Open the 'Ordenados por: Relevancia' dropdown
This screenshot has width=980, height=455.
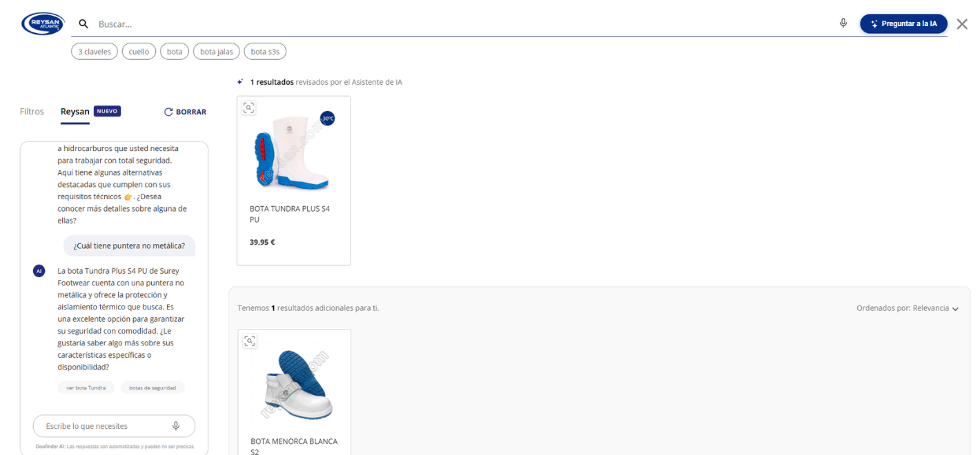tap(908, 308)
